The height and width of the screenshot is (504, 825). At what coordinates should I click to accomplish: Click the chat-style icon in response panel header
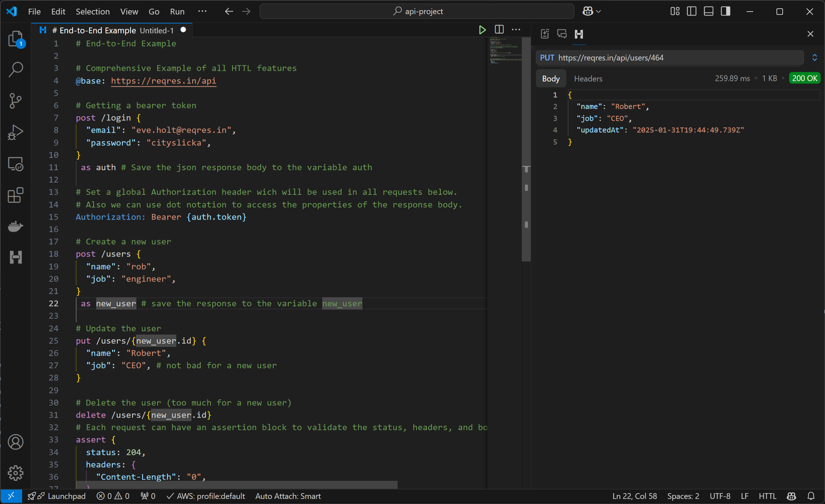coord(562,34)
